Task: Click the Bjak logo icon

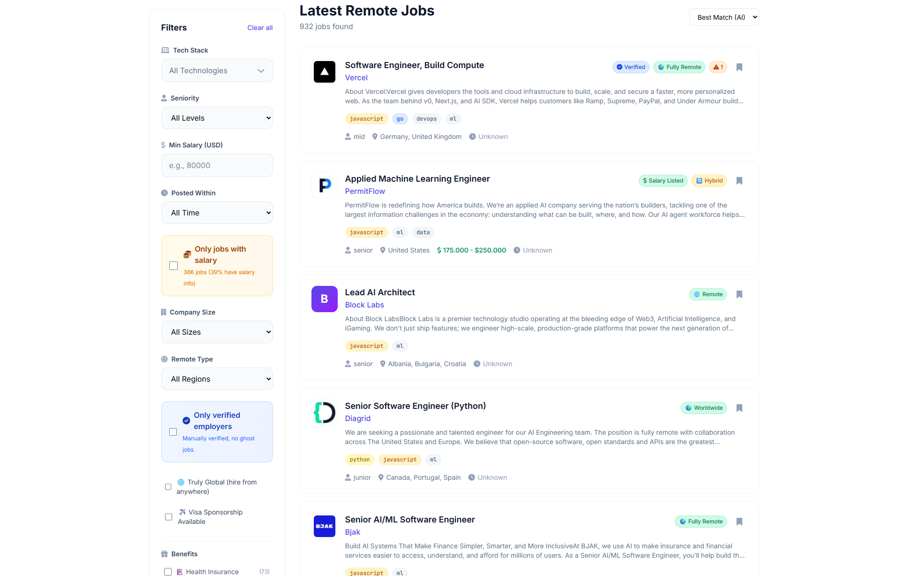Action: 324,526
